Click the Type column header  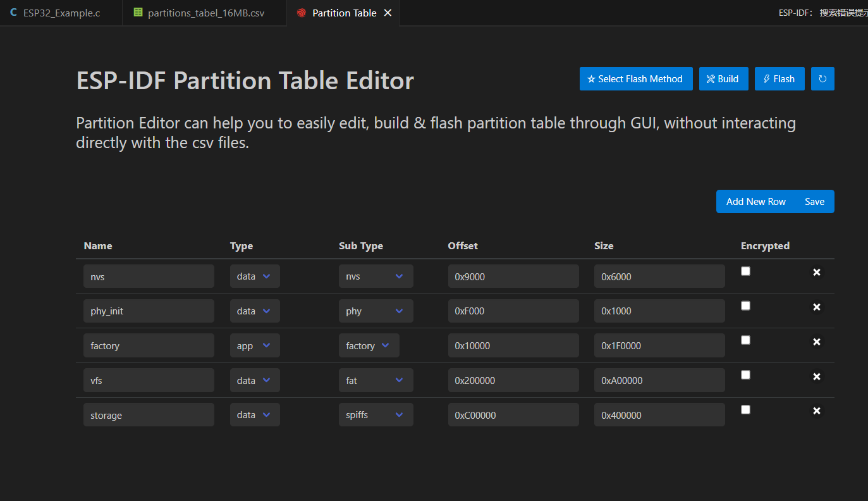241,246
